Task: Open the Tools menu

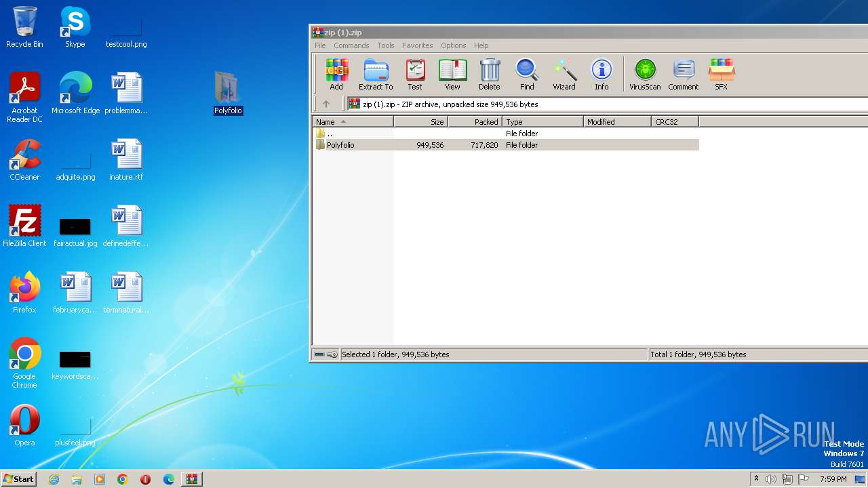Action: 386,45
